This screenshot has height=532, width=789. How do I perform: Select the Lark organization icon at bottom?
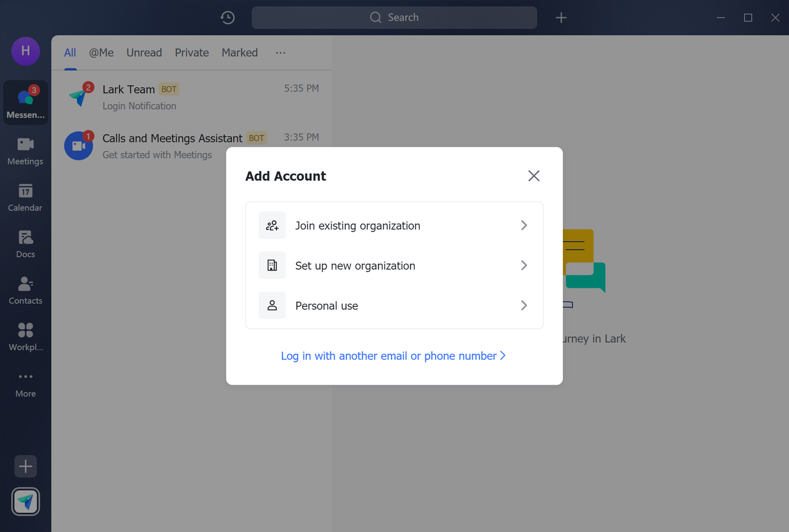pos(25,502)
